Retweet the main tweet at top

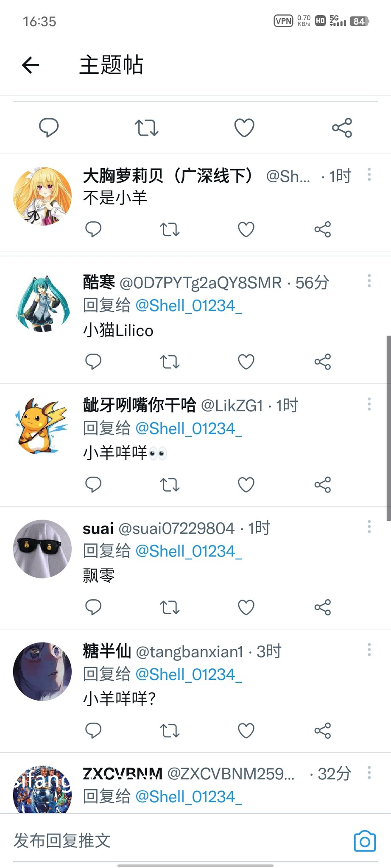click(146, 128)
